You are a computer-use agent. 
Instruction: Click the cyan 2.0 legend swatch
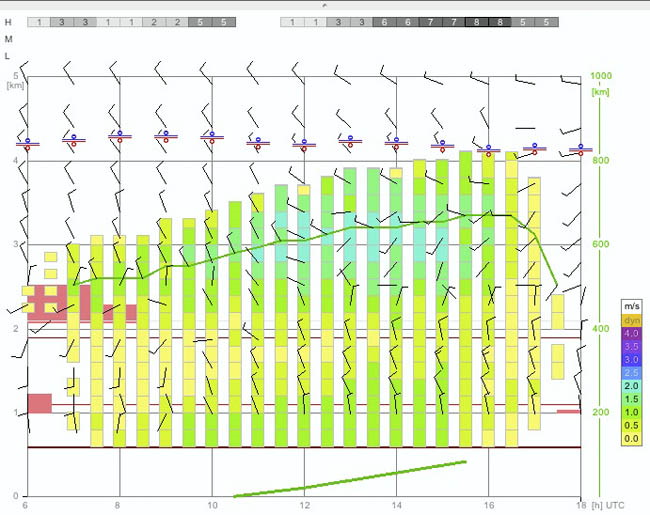[631, 386]
